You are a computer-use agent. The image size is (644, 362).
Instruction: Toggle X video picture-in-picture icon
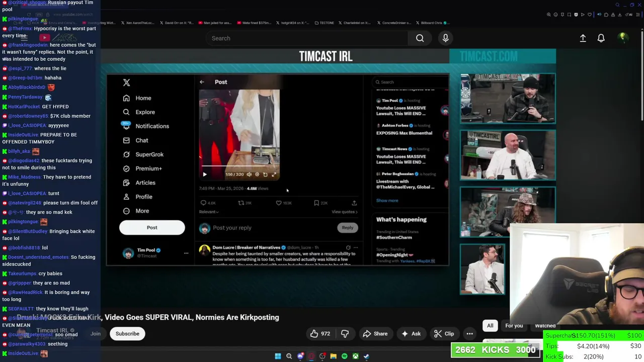[x=265, y=174]
